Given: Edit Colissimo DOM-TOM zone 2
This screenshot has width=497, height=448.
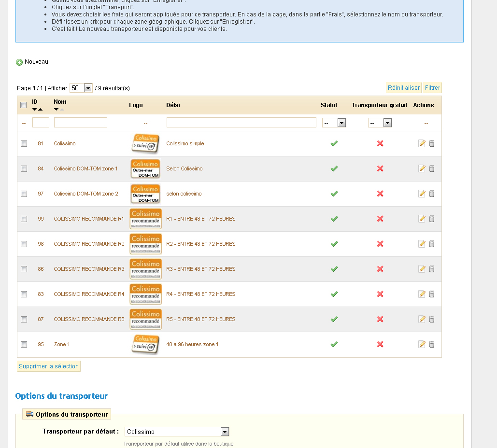Looking at the screenshot, I should click(x=422, y=194).
